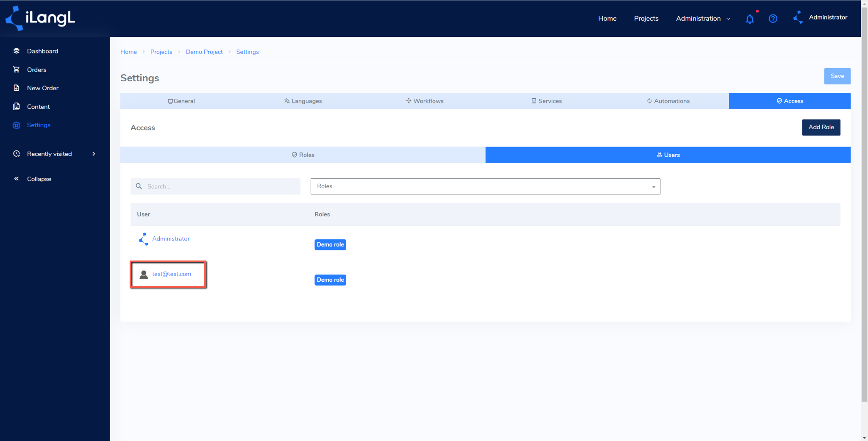The height and width of the screenshot is (441, 868).
Task: Open the Administration dropdown menu
Action: pyautogui.click(x=703, y=18)
